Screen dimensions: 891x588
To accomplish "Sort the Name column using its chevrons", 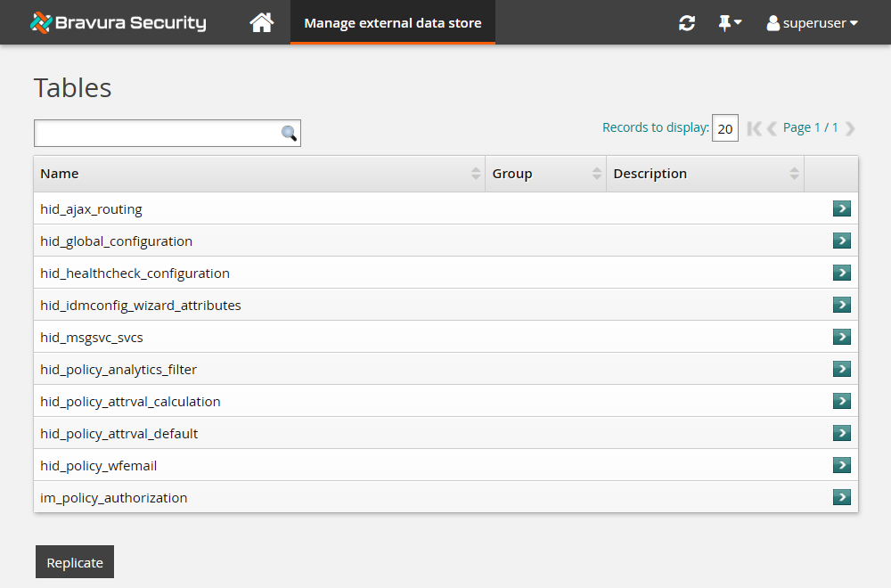I will pyautogui.click(x=475, y=173).
